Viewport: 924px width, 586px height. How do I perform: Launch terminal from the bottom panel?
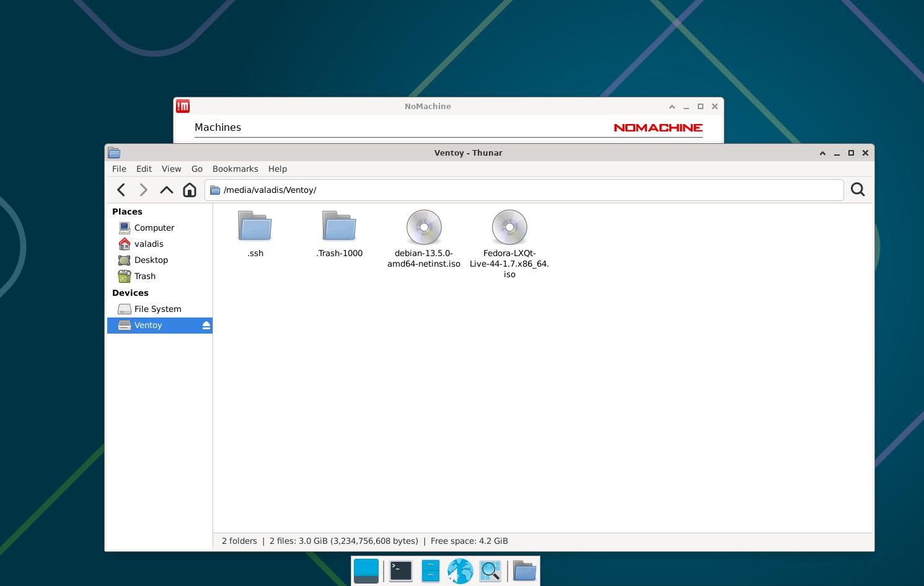click(401, 571)
